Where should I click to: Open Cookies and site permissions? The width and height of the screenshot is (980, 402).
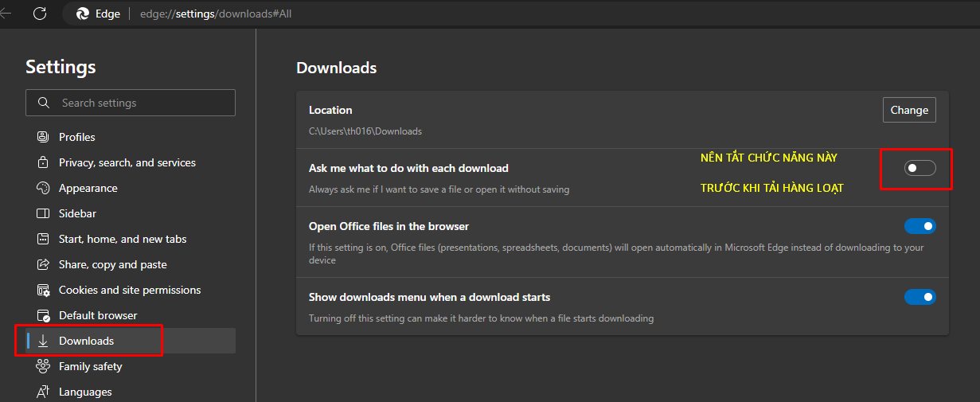click(x=131, y=290)
